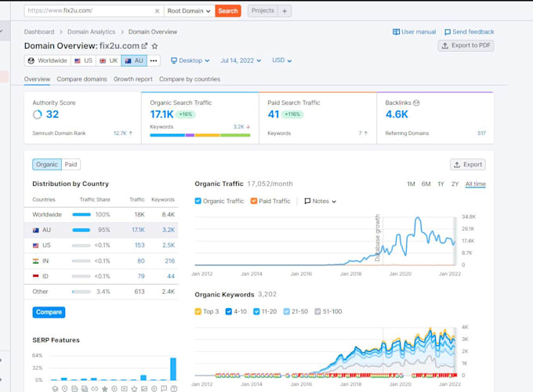Click the Authority Score circle icon
Image resolution: width=533 pixels, height=392 pixels.
[x=38, y=114]
